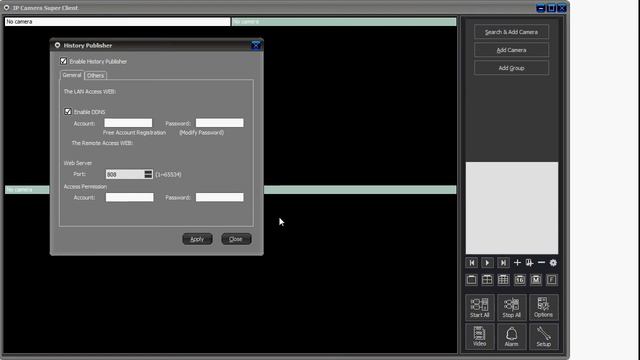
Task: Open Free Account Registration link
Action: (x=134, y=133)
